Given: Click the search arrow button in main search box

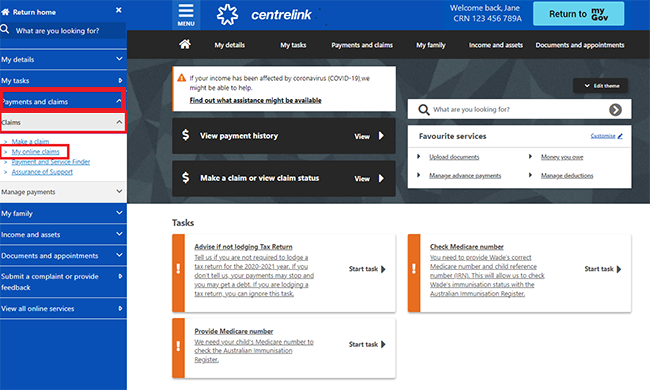Looking at the screenshot, I should tap(615, 109).
